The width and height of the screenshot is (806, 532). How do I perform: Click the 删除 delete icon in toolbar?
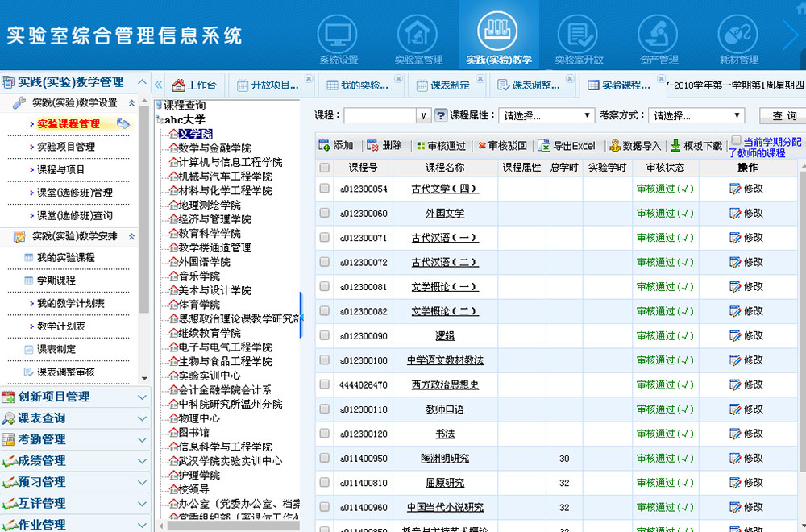coord(372,146)
